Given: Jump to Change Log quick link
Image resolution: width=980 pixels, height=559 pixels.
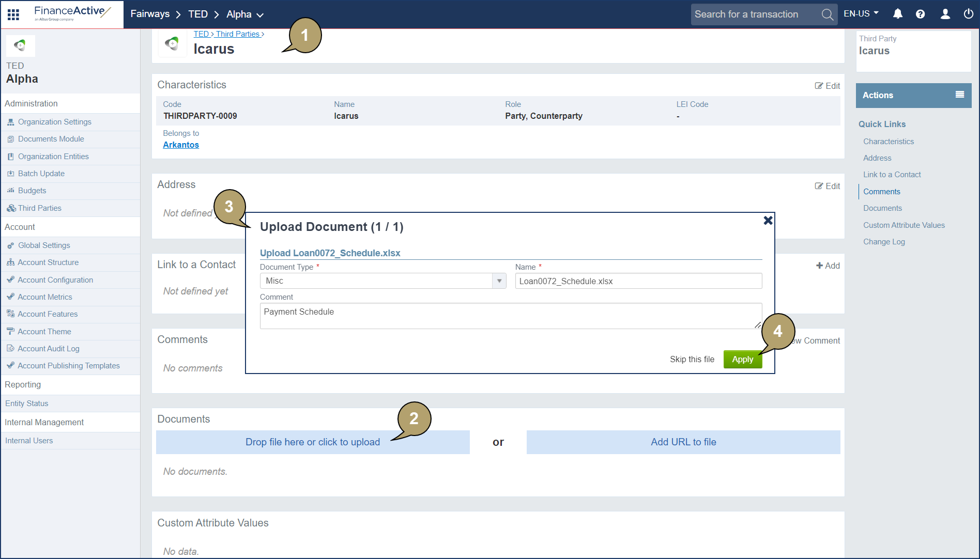Looking at the screenshot, I should tap(884, 242).
